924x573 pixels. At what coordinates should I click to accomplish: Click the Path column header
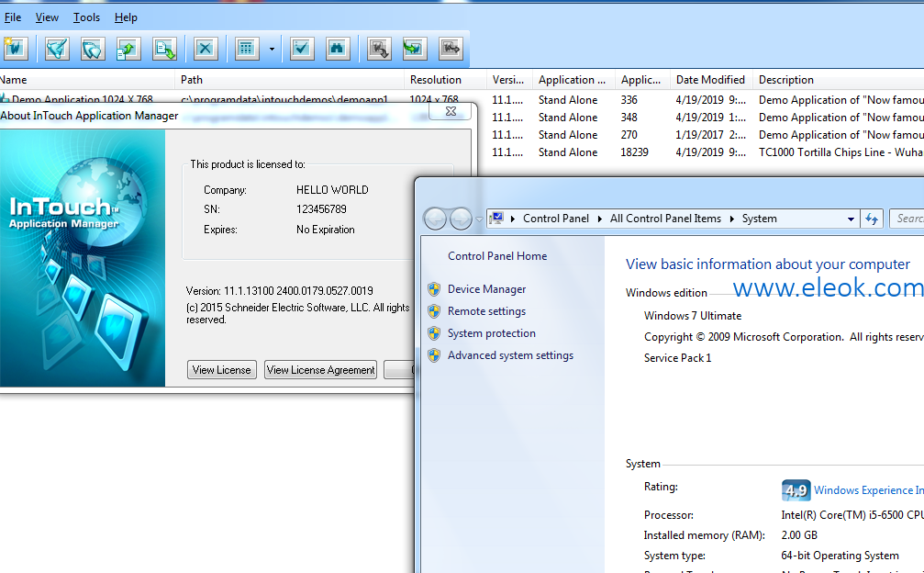[290, 80]
